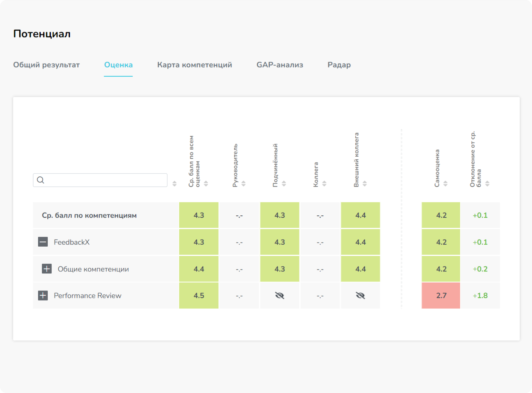Go to GAP-анализ tab
532x393 pixels.
coord(280,65)
